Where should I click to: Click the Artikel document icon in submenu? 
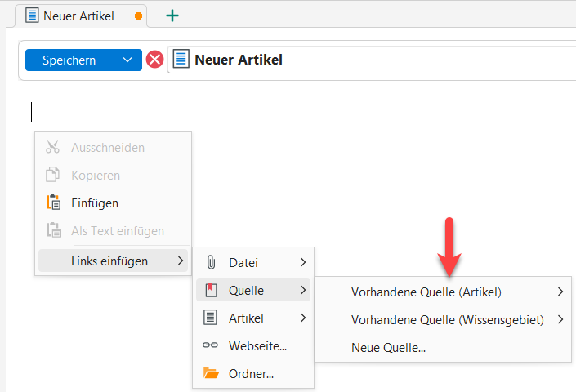(x=211, y=318)
